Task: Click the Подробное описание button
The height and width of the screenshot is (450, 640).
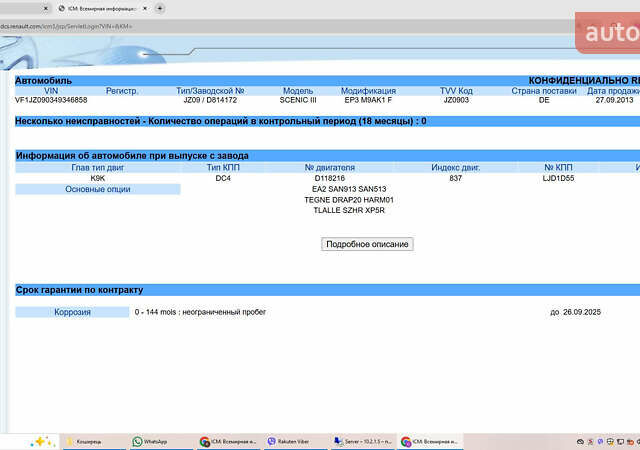Action: click(367, 244)
